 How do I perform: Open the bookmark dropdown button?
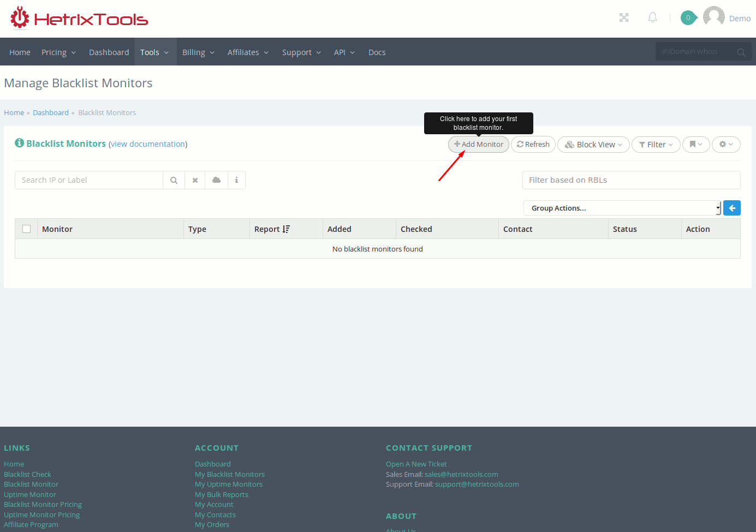tap(695, 145)
